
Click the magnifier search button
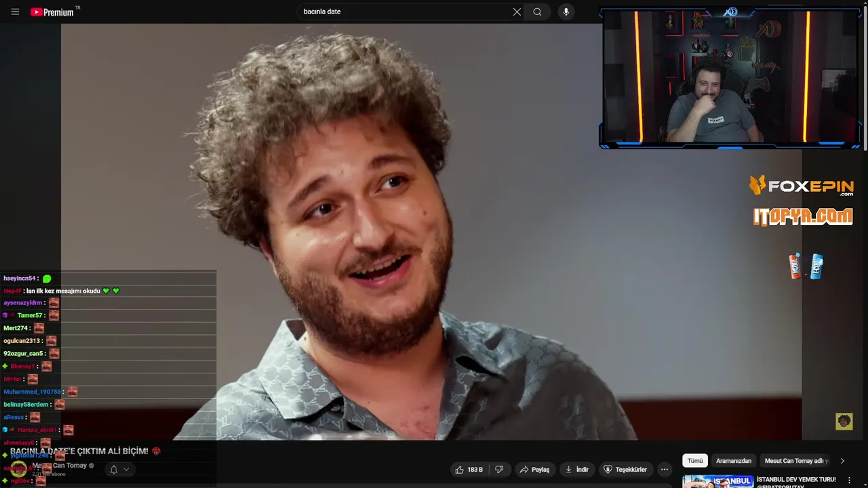click(537, 12)
